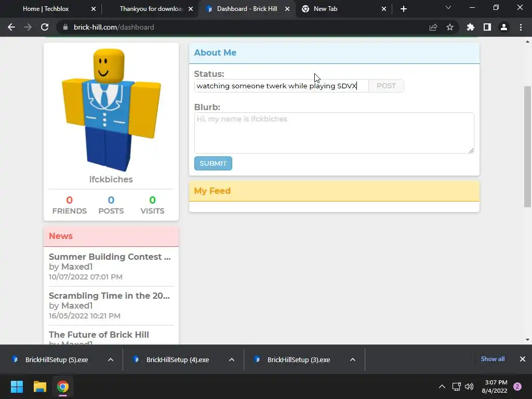Click the address bar URL
The image size is (532, 399).
pos(114,27)
